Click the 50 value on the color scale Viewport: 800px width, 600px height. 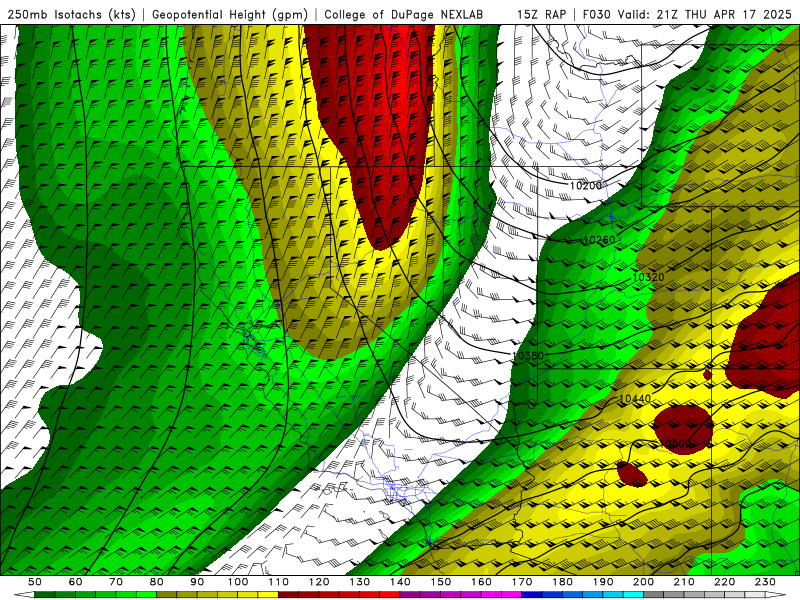tap(35, 582)
